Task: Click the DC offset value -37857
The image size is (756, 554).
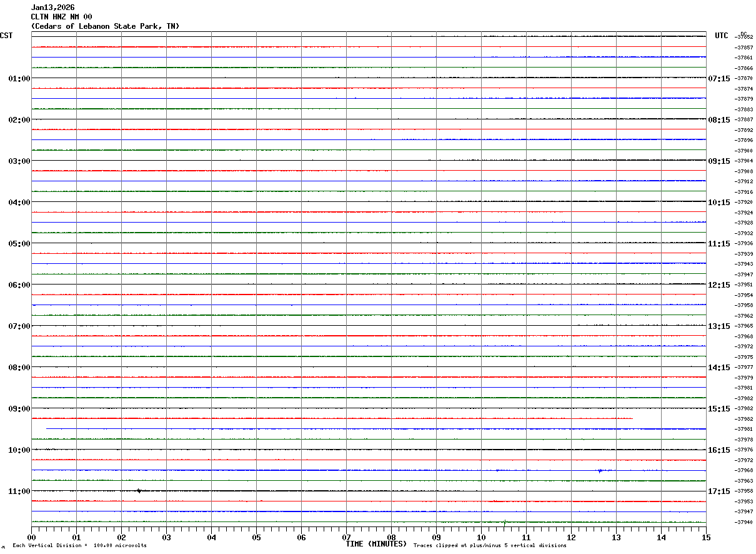Action: pos(744,48)
